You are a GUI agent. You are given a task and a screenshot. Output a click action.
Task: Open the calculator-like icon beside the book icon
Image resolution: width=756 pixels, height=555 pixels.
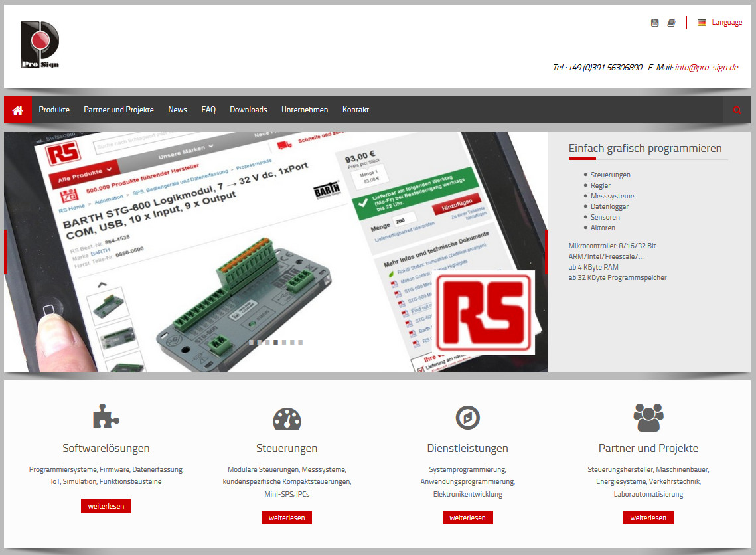coord(654,23)
